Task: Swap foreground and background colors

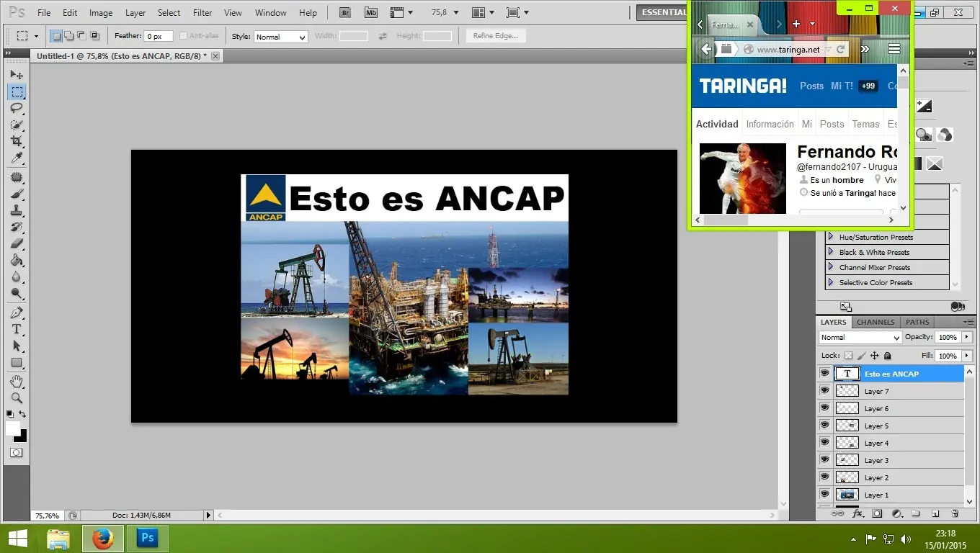Action: click(x=22, y=414)
